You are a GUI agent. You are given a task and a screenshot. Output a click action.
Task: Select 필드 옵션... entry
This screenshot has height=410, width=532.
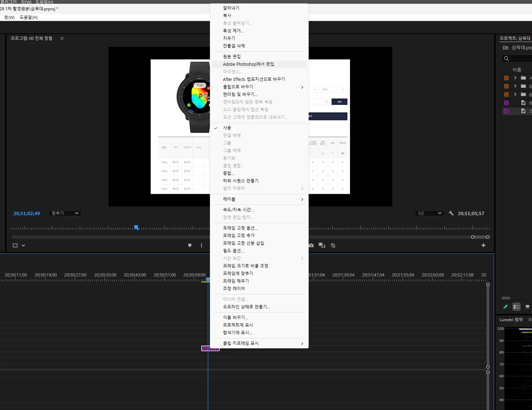[259, 251]
